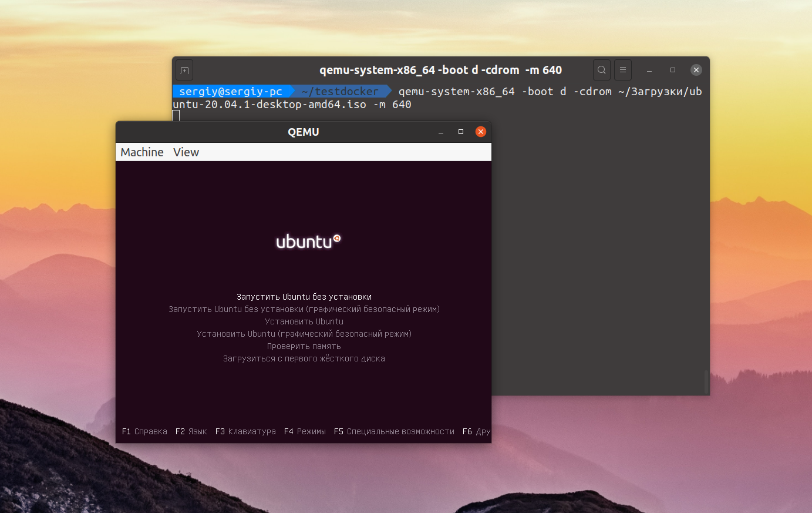Screen dimensions: 812x513
Task: Open F4 Режимы modes selector
Action: [x=305, y=431]
